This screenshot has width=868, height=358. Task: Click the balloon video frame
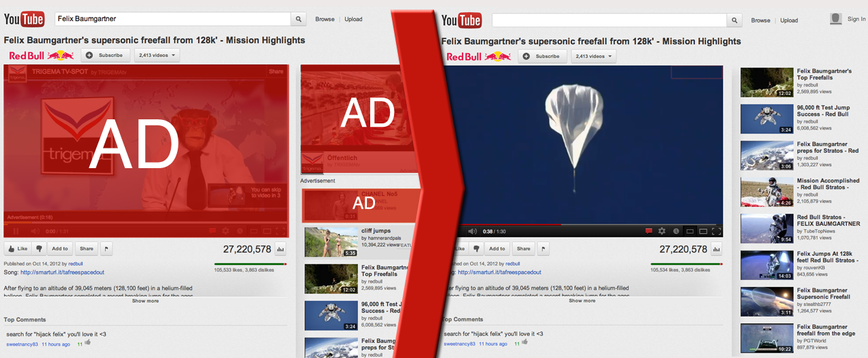584,144
